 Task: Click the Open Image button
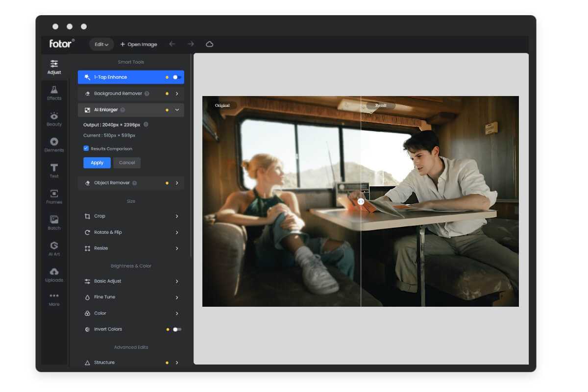pos(139,44)
